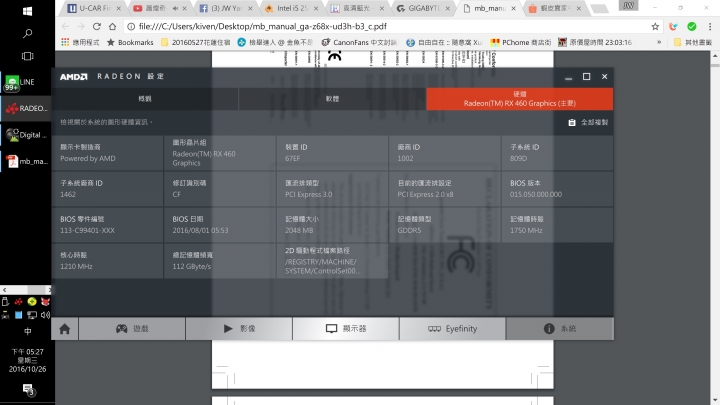Viewport: 720px width, 405px height.
Task: Click the network tray icon
Action: (32, 315)
